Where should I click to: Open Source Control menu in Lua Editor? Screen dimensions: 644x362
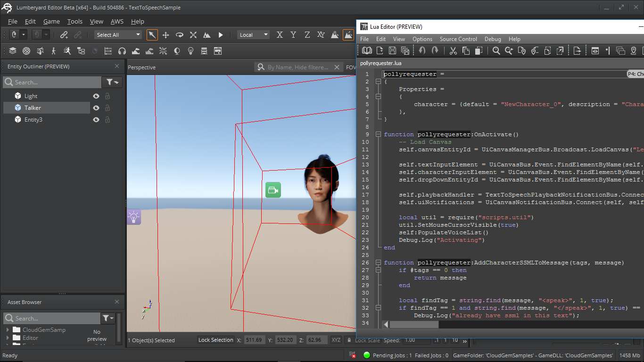pos(458,39)
